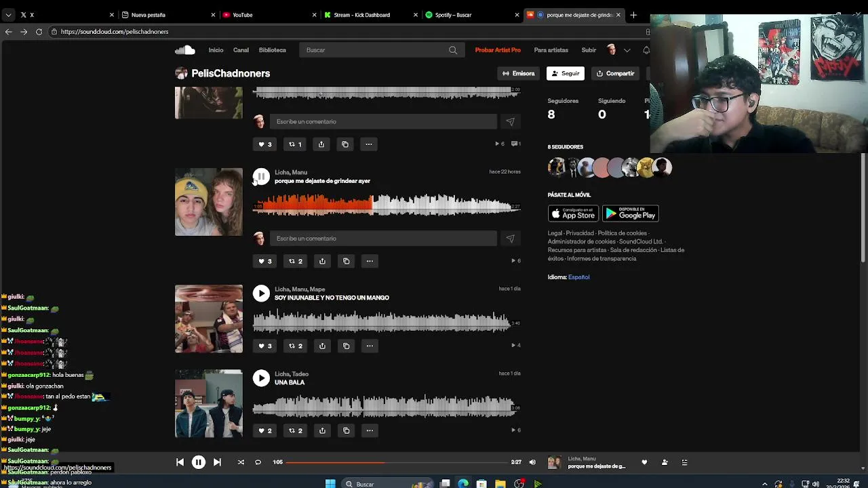This screenshot has height=488, width=868.
Task: Open Windows Start menu button
Action: 330,484
